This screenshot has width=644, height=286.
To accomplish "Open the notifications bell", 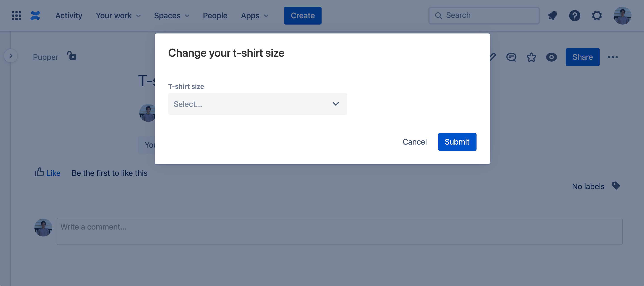I will point(552,15).
